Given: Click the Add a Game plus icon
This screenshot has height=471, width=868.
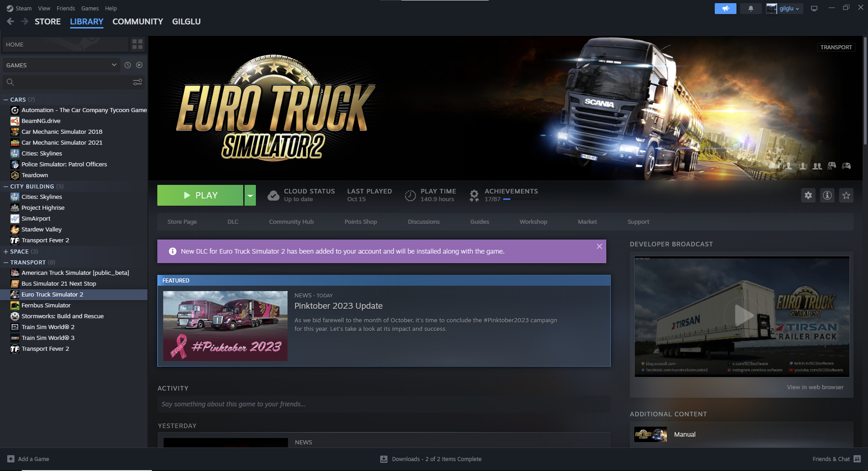Looking at the screenshot, I should pyautogui.click(x=11, y=459).
